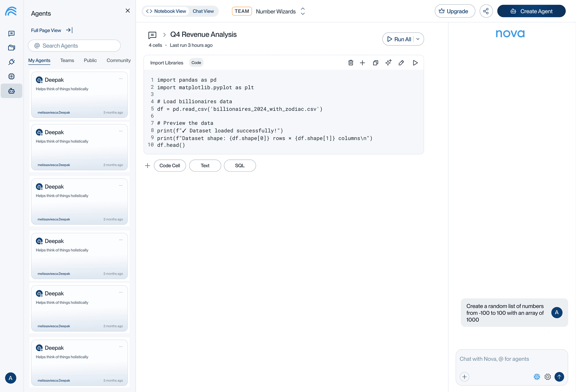Duplicate the Import Libraries cell with copy icon
The height and width of the screenshot is (392, 576).
375,63
